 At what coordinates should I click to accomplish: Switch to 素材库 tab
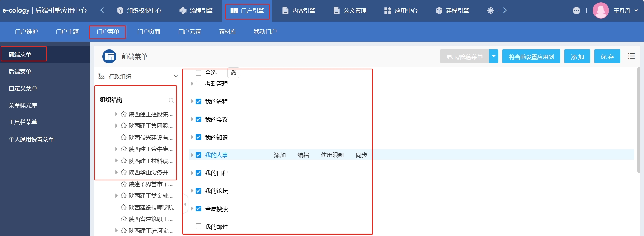point(227,32)
